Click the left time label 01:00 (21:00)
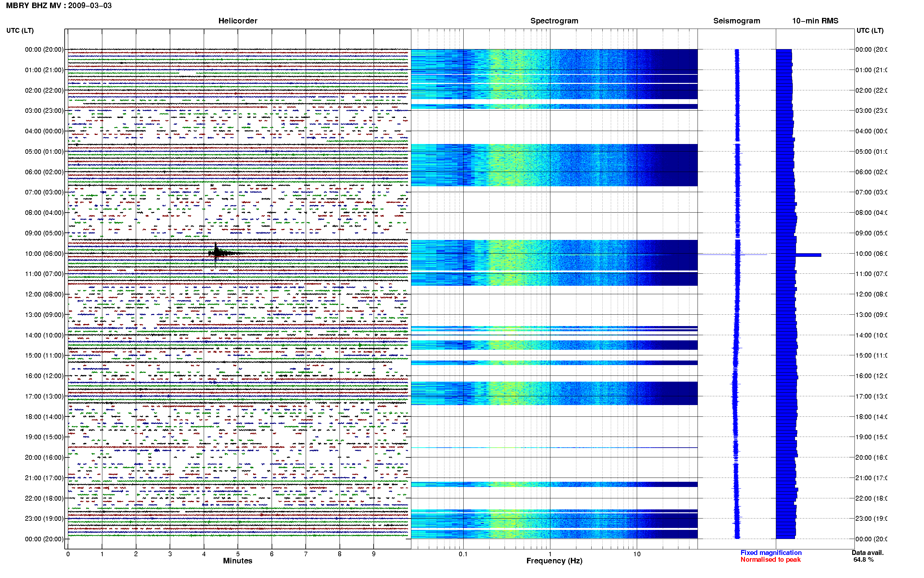924x578 pixels. click(x=44, y=70)
